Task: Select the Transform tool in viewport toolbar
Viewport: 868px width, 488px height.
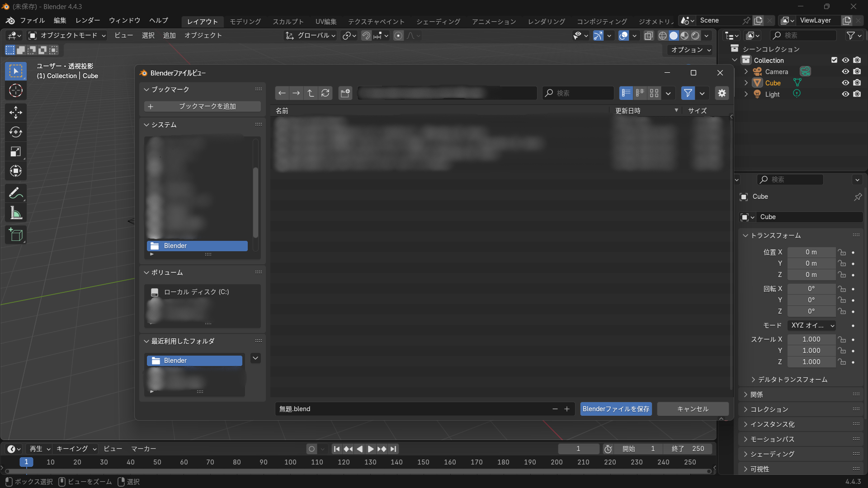Action: coord(16,171)
